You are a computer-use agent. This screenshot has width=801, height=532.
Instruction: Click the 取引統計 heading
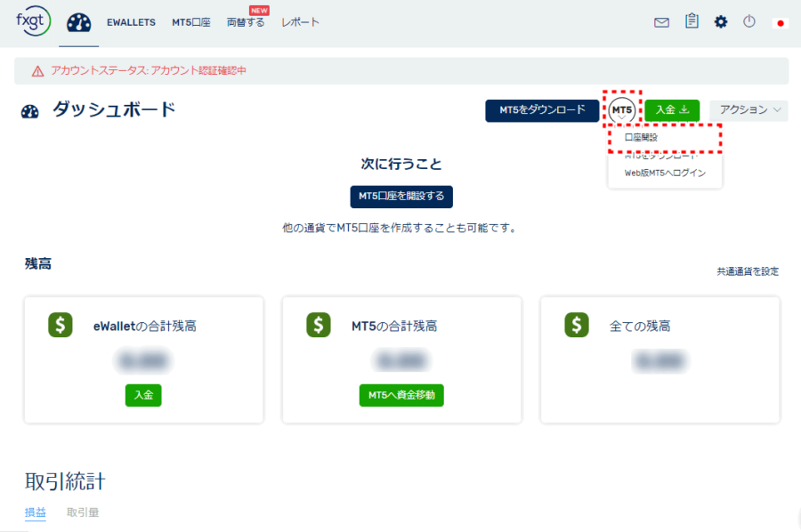click(65, 481)
